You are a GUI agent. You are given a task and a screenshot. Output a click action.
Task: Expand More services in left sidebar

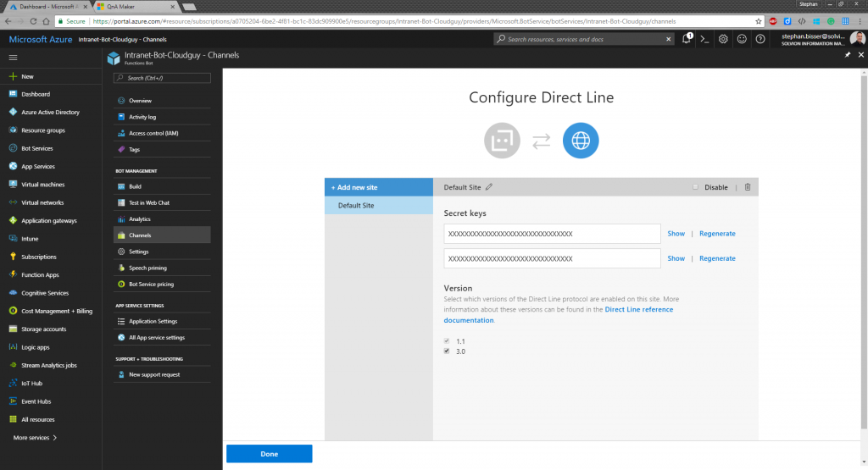coord(35,438)
